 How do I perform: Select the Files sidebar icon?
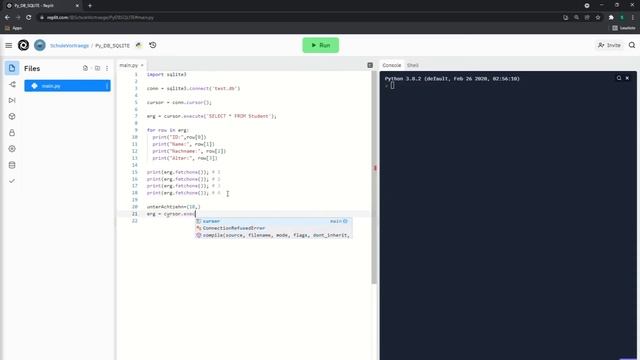click(12, 68)
